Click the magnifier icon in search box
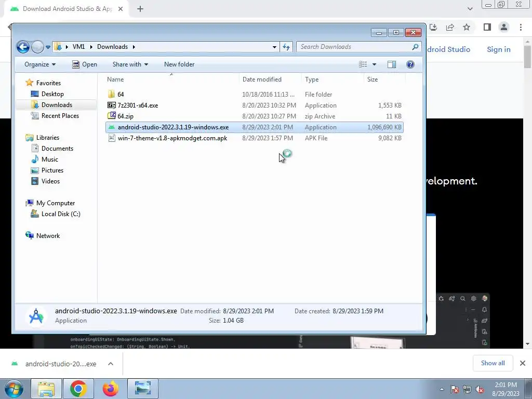The image size is (532, 399). [415, 47]
